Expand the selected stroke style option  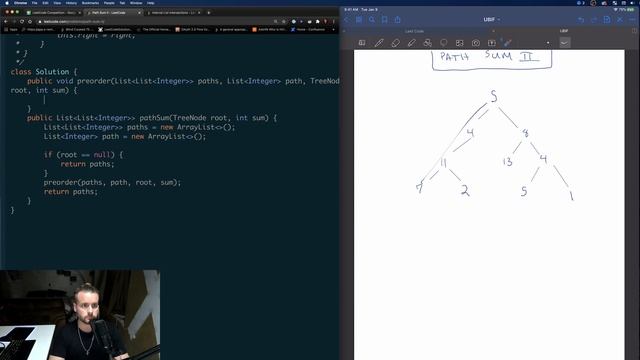pyautogui.click(x=564, y=42)
